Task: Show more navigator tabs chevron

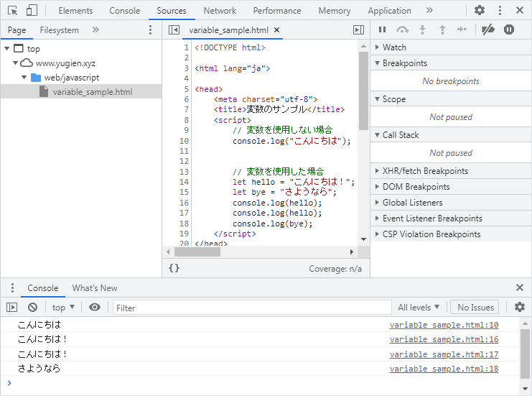Action: [x=95, y=29]
